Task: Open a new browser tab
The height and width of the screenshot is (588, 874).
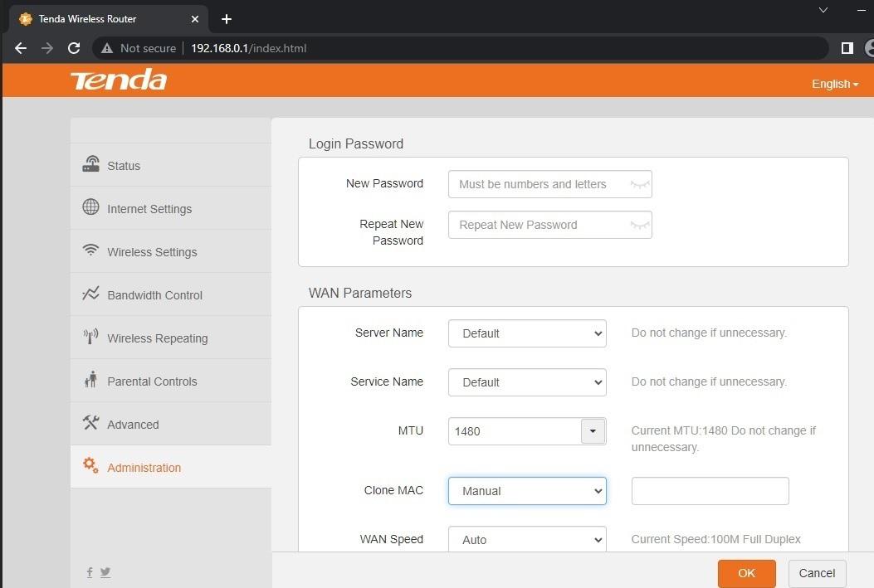Action: (x=227, y=19)
